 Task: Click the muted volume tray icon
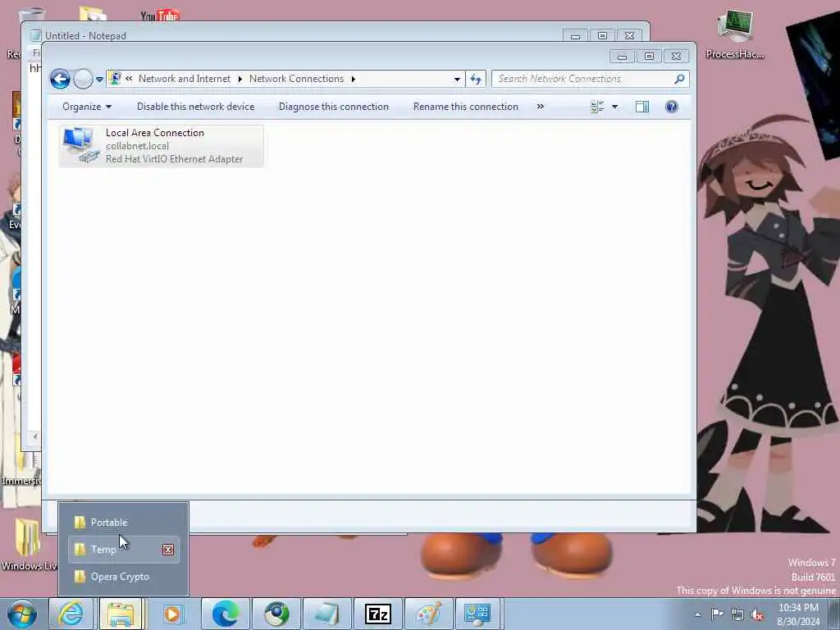[757, 614]
